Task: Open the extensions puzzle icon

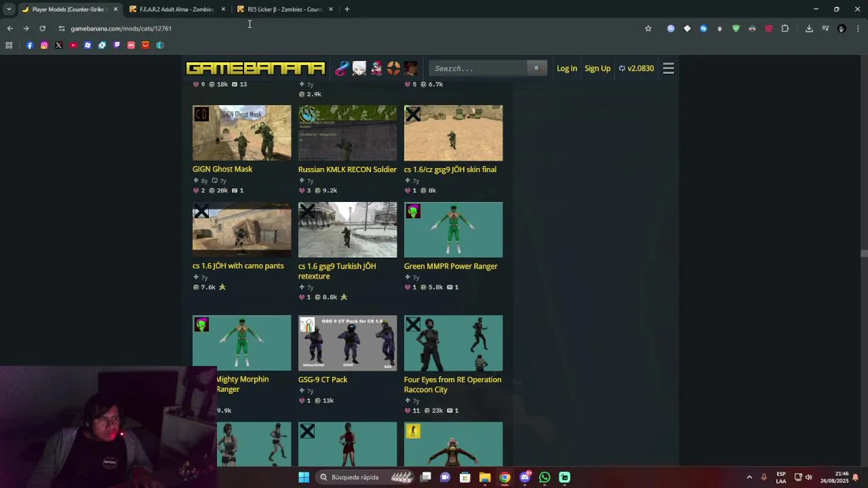Action: coord(785,28)
